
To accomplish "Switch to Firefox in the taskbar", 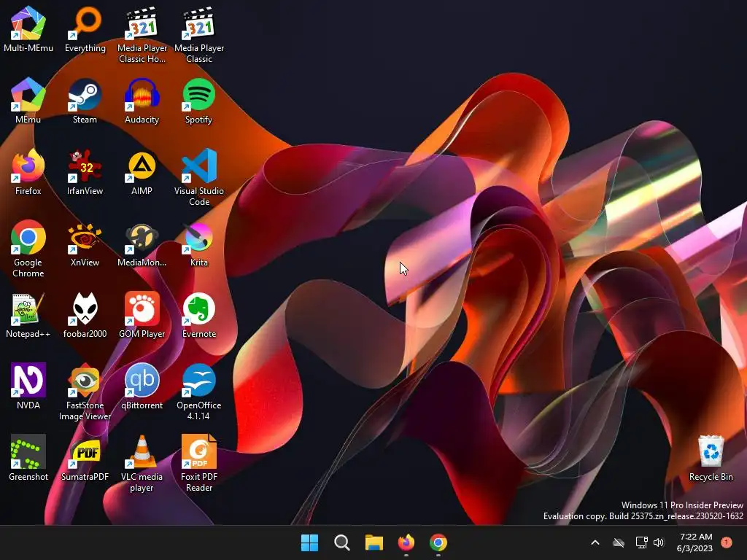I will pyautogui.click(x=406, y=542).
